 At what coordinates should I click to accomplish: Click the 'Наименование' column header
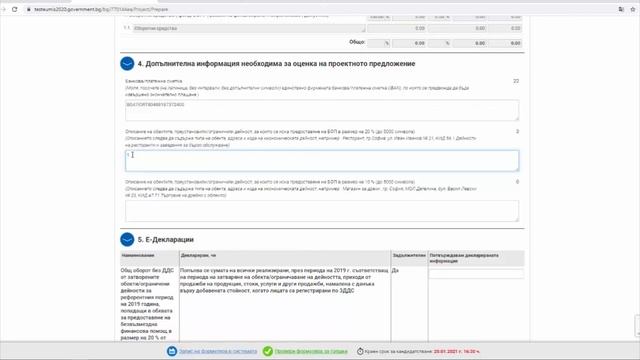[x=138, y=256]
